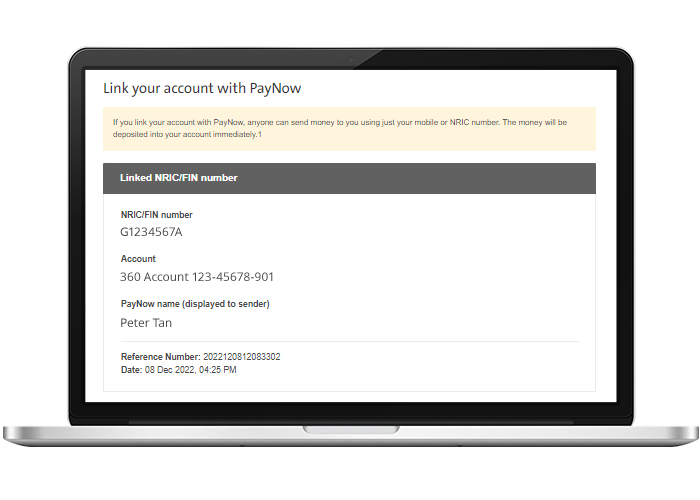Click the word 'PayNow' in the notice text
This screenshot has height=500, width=700.
[228, 122]
